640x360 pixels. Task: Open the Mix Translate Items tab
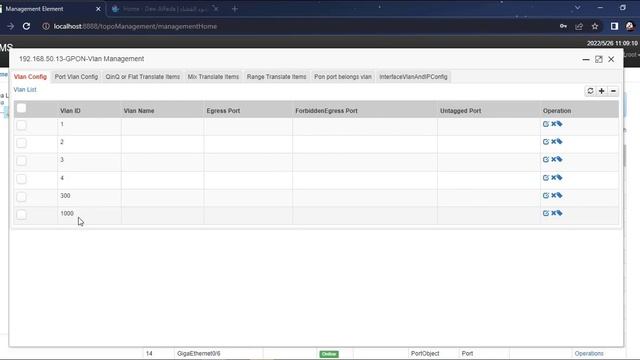213,77
